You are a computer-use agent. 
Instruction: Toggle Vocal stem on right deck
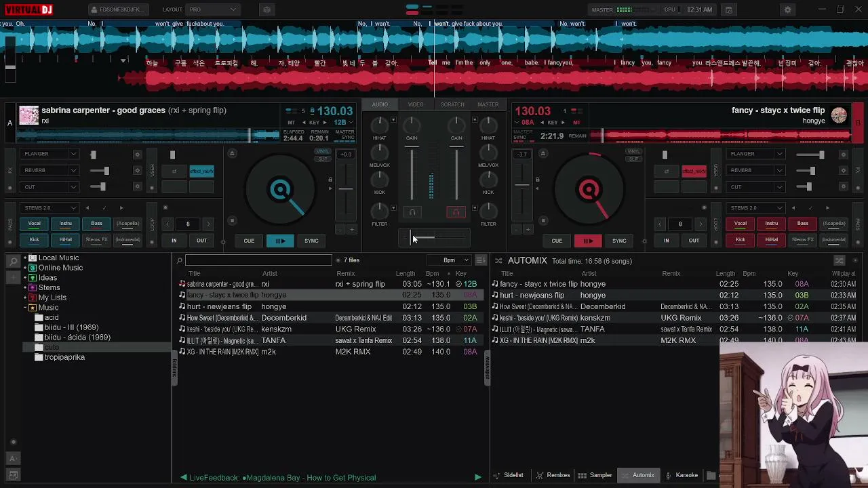pos(741,224)
